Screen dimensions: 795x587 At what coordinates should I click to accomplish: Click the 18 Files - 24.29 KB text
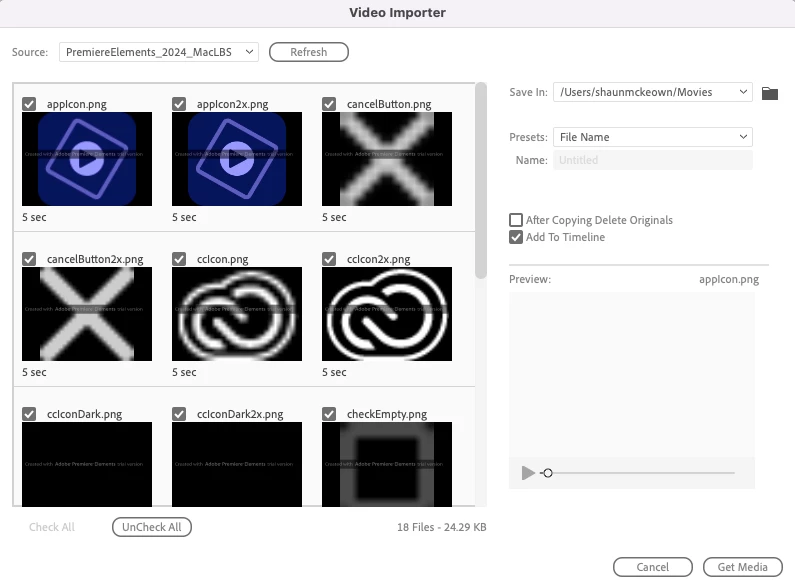442,527
